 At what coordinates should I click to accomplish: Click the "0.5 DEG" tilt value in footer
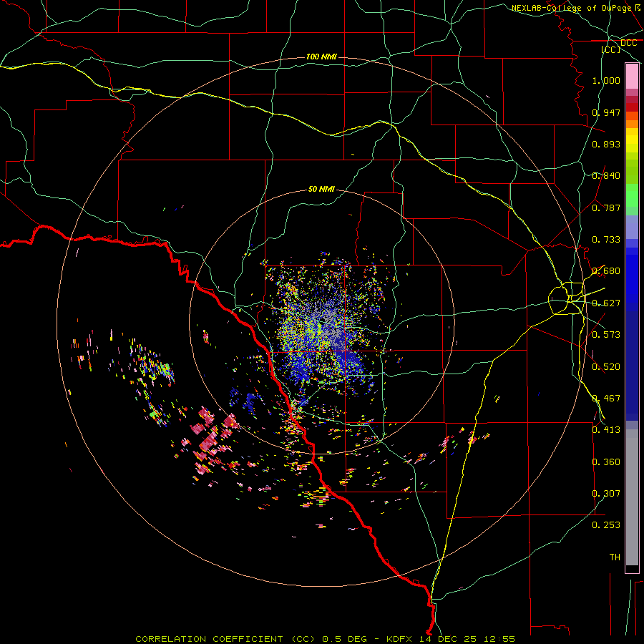[x=345, y=639]
